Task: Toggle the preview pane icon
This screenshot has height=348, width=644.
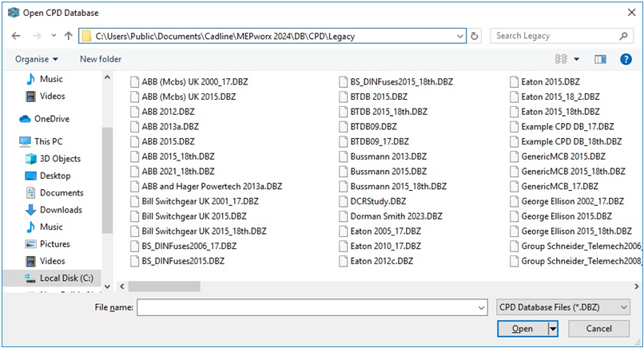Action: (x=600, y=59)
